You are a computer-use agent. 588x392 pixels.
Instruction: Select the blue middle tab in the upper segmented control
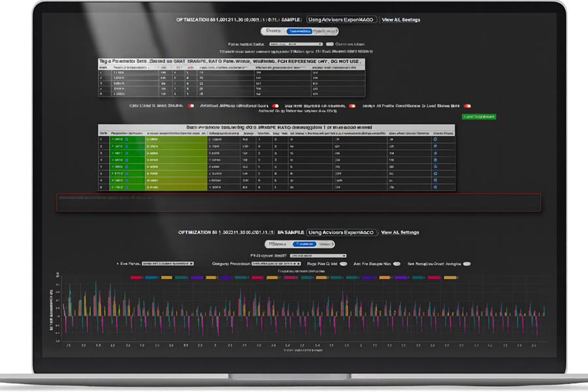coord(299,31)
